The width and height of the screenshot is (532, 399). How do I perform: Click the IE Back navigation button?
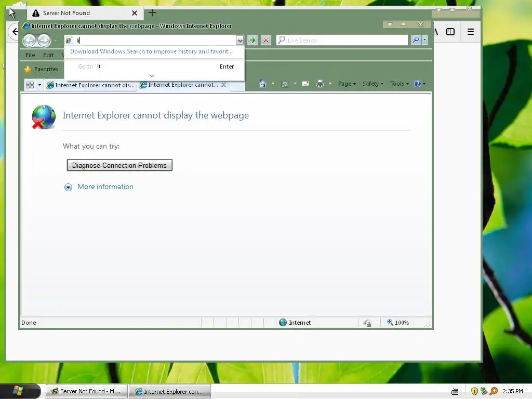click(x=29, y=41)
